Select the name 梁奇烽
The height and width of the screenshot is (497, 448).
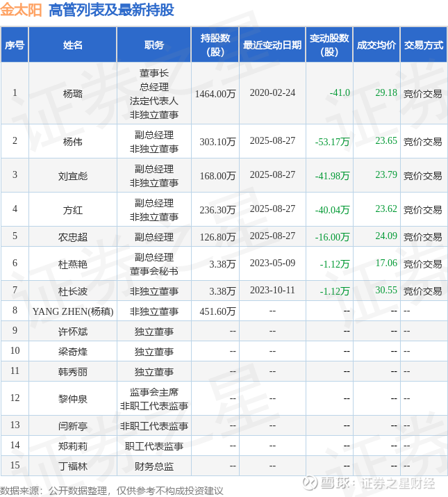click(72, 352)
